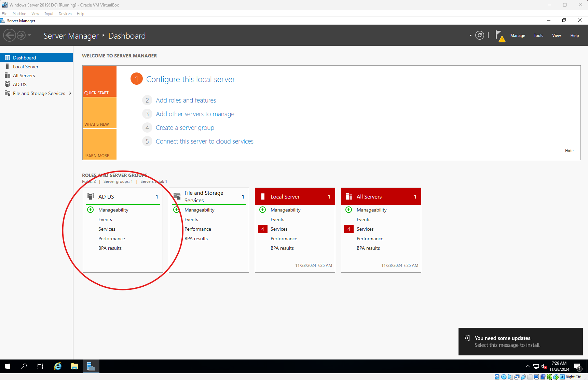Click Add other servers to manage

point(195,114)
